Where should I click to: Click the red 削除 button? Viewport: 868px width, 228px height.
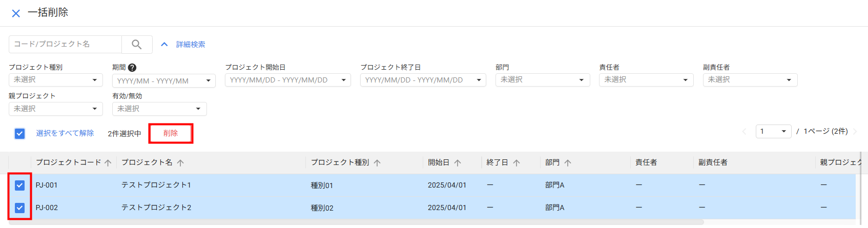pyautogui.click(x=171, y=133)
